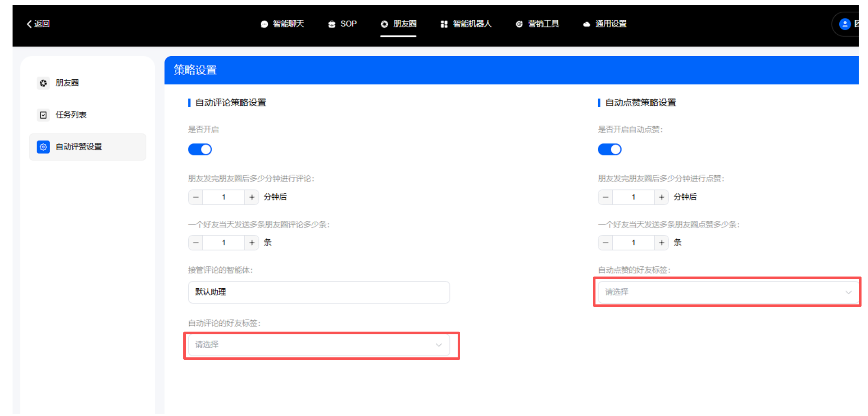Click the 智能机器人 grid icon

pos(444,24)
